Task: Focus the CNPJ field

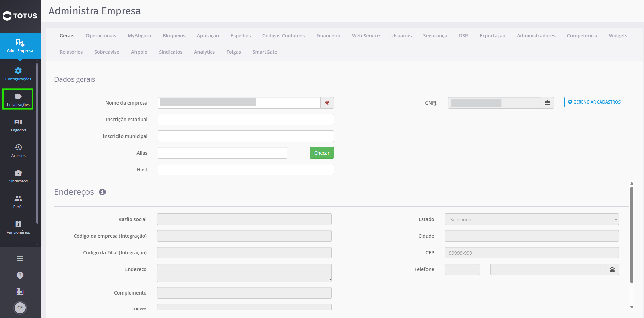Action: [494, 103]
